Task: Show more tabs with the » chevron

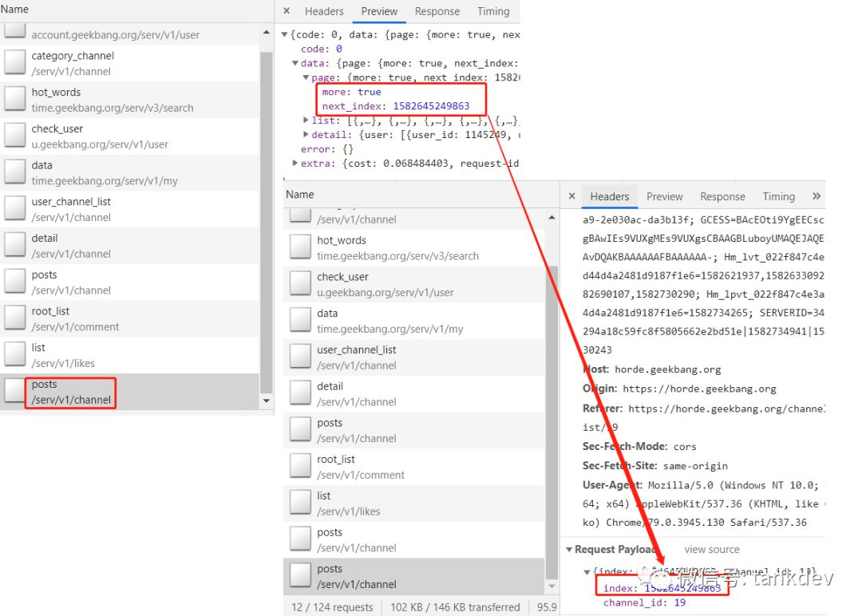Action: click(817, 195)
